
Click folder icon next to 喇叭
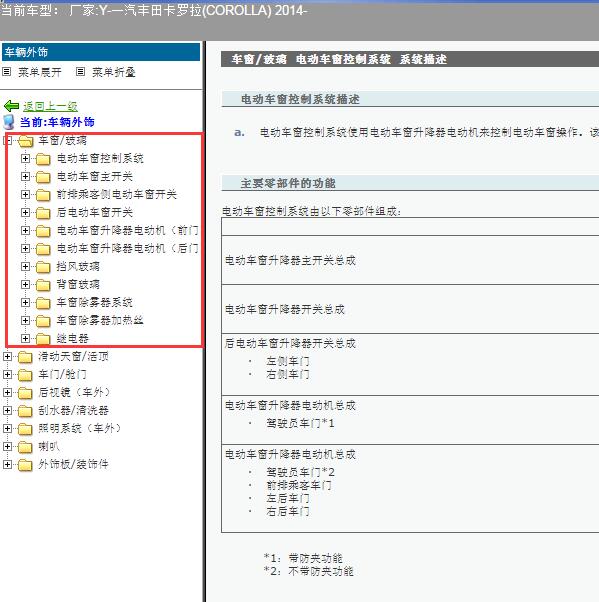coord(25,447)
